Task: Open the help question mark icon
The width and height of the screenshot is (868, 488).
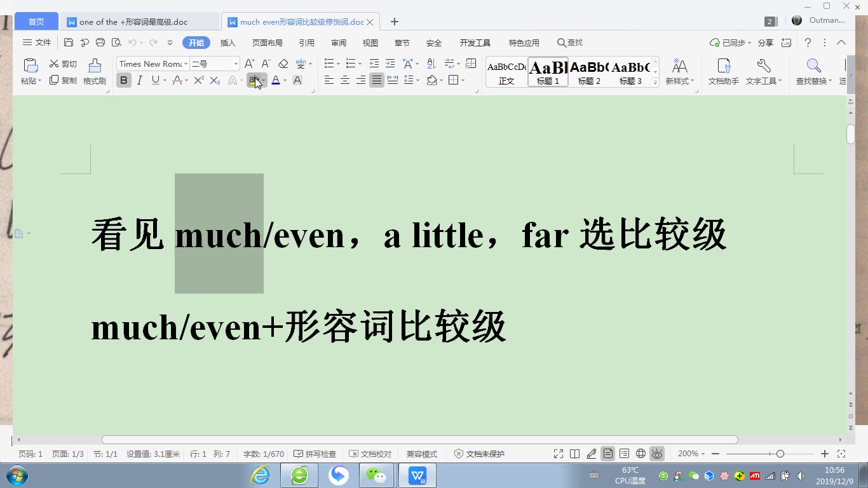Action: pos(808,43)
